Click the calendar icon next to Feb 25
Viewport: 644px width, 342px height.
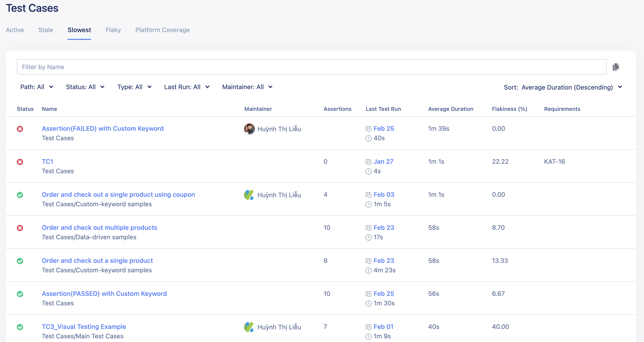pyautogui.click(x=368, y=128)
